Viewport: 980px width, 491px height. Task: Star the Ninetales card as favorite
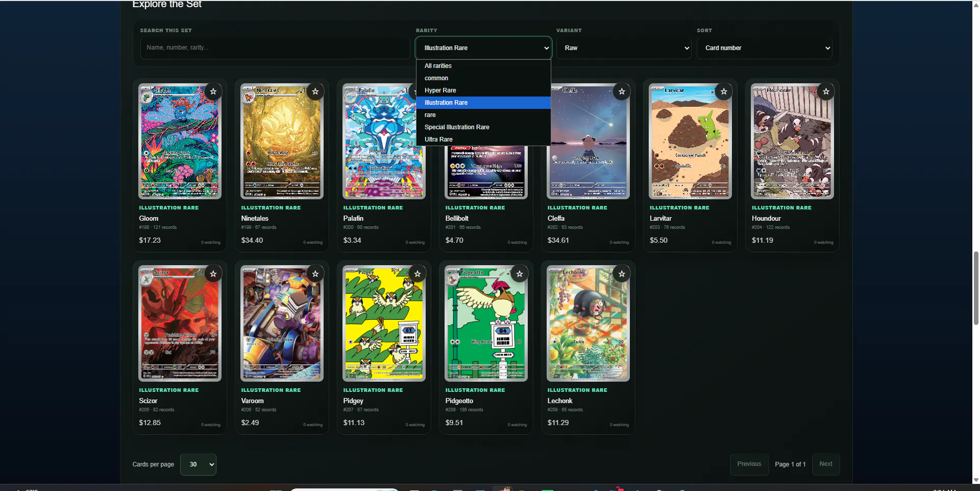click(x=315, y=91)
